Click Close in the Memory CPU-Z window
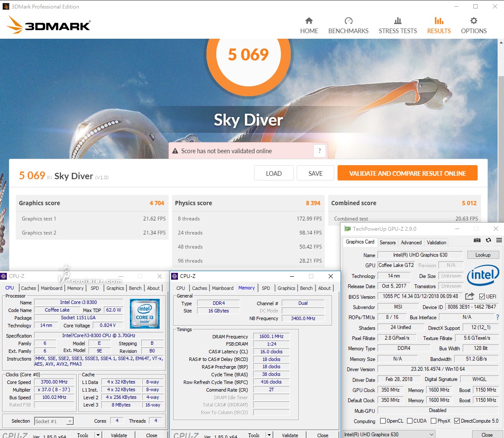504x438 pixels. pyautogui.click(x=323, y=435)
